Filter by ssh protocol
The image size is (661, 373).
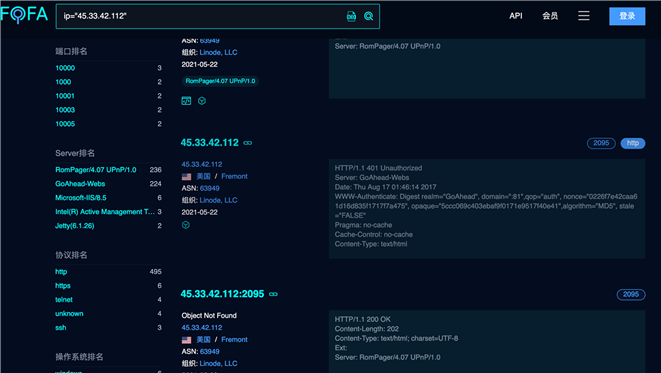(61, 327)
